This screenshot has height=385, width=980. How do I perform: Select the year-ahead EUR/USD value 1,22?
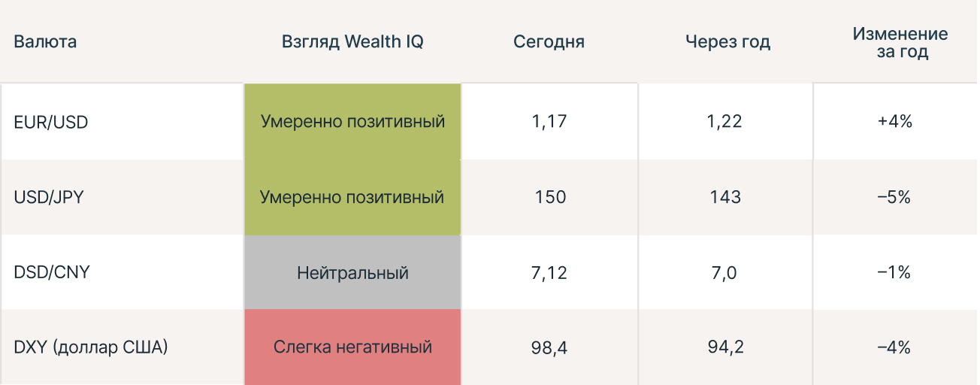[725, 121]
